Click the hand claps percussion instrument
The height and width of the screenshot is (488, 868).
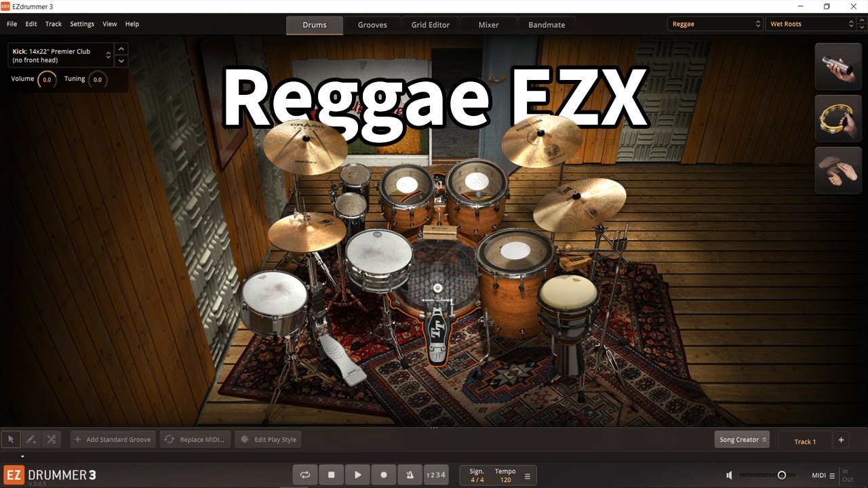(838, 171)
